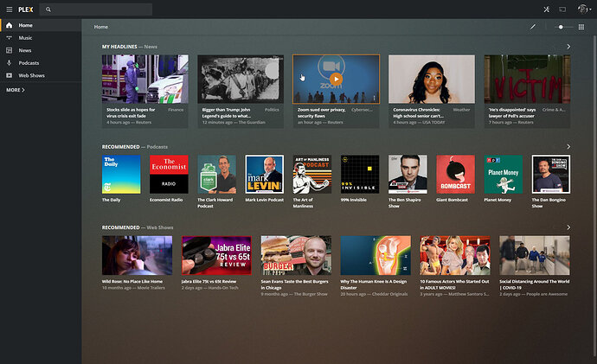
Task: Show more Recommended Podcasts with right chevron
Action: click(x=568, y=146)
